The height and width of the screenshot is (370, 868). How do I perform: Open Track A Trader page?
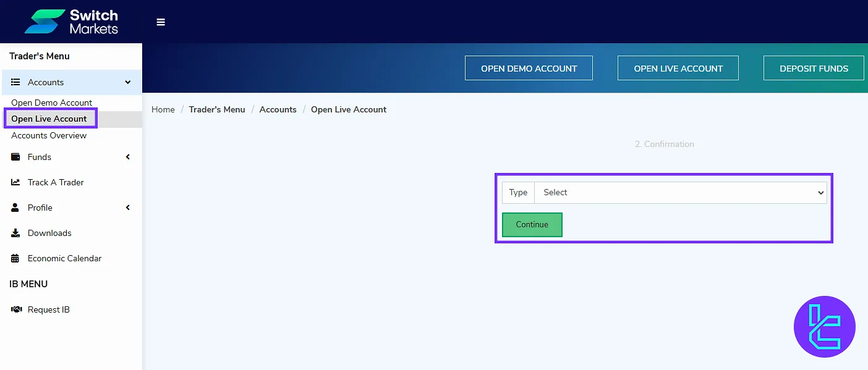click(71, 182)
